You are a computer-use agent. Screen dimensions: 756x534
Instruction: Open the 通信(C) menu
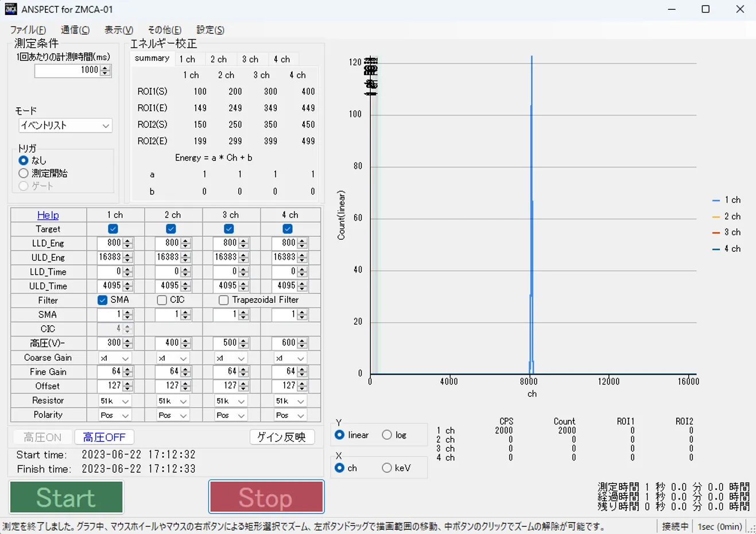75,30
